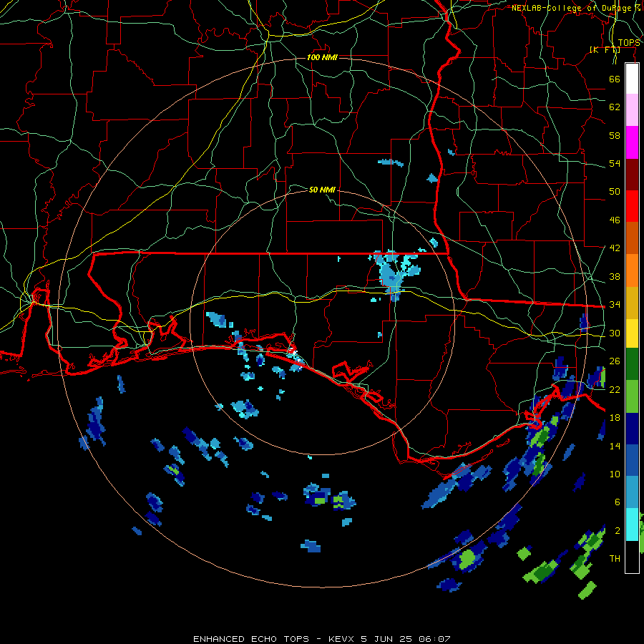Click the "6" scale label

click(618, 502)
